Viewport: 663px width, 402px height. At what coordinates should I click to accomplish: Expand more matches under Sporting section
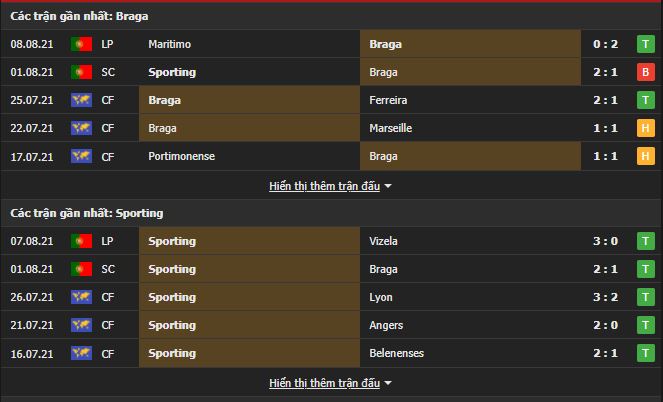pyautogui.click(x=324, y=383)
